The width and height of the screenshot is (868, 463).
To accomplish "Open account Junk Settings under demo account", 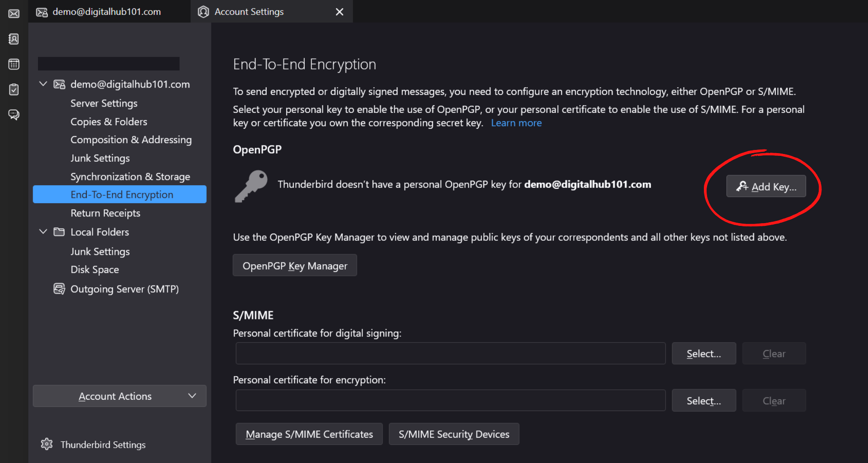I will coord(100,159).
